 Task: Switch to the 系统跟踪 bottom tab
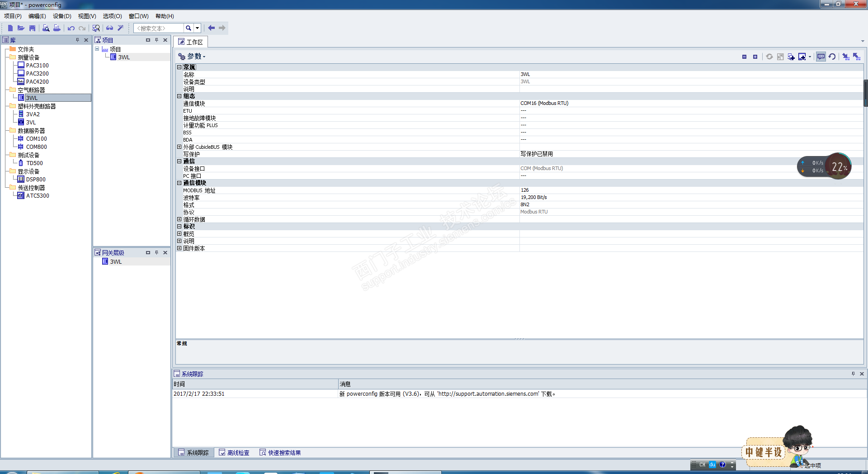193,453
